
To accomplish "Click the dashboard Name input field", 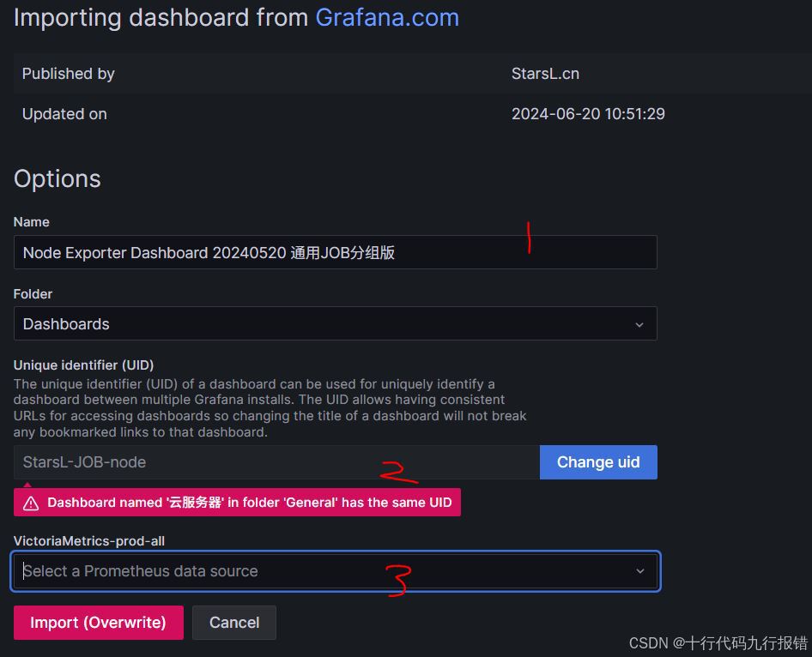I will (x=335, y=252).
